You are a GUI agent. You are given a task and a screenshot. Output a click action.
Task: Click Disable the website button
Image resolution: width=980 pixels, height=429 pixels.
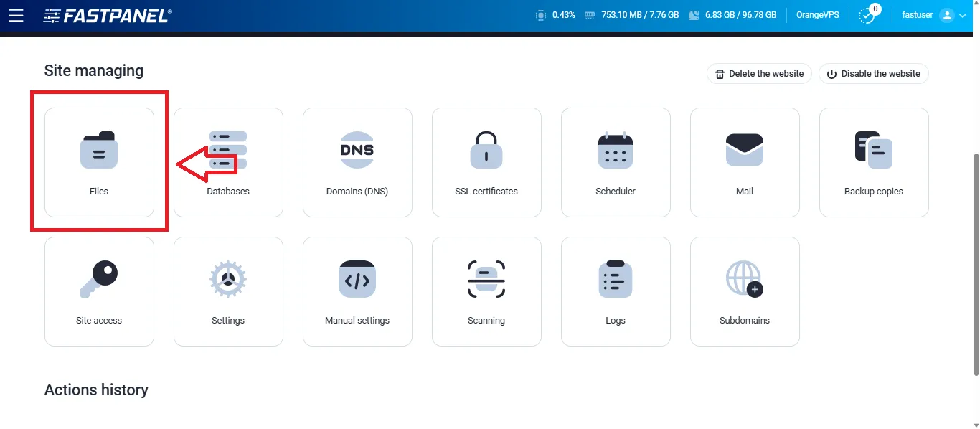coord(873,74)
